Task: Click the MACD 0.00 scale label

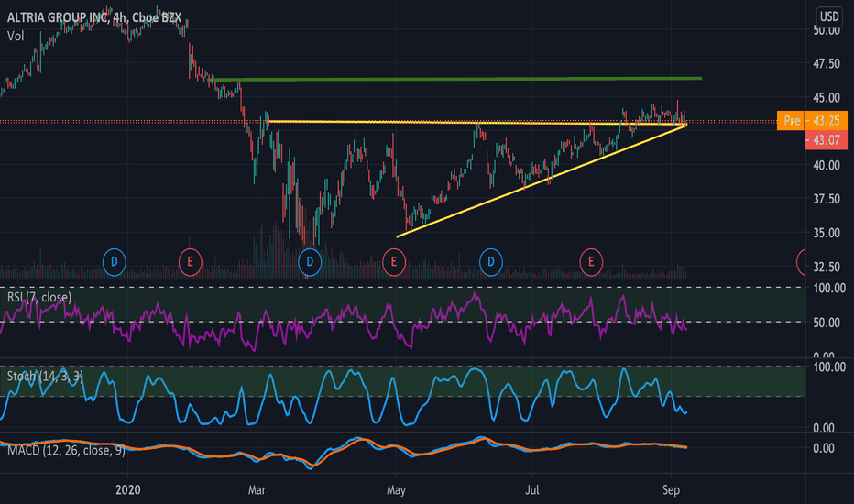Action: pos(824,448)
